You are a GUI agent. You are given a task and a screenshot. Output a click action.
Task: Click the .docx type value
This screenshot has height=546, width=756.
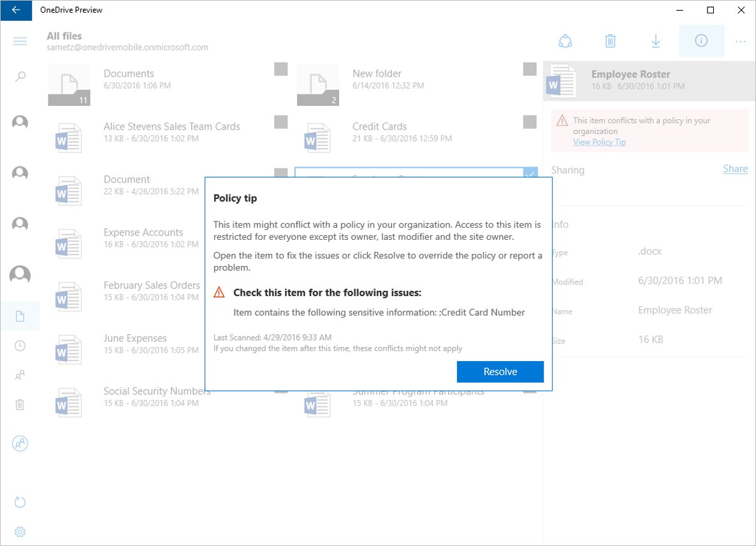pyautogui.click(x=650, y=251)
